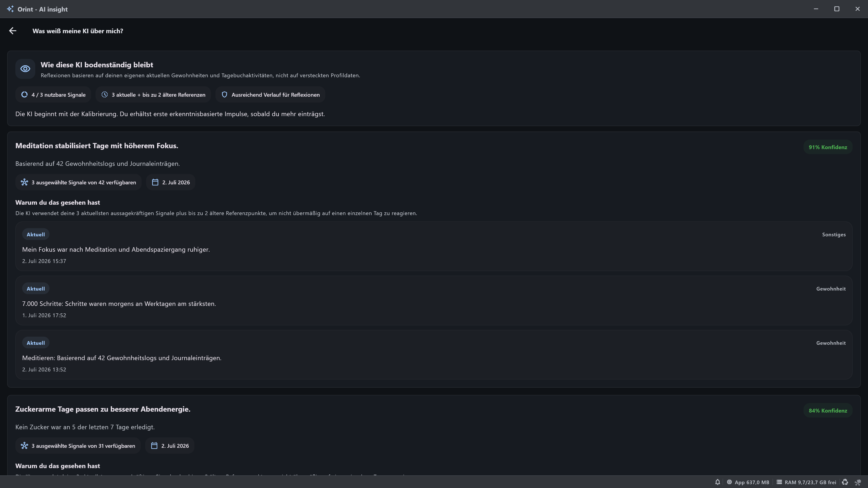This screenshot has width=868, height=488.
Task: Click 'Gewohnheit' label on Meditieren entry
Action: tap(831, 343)
